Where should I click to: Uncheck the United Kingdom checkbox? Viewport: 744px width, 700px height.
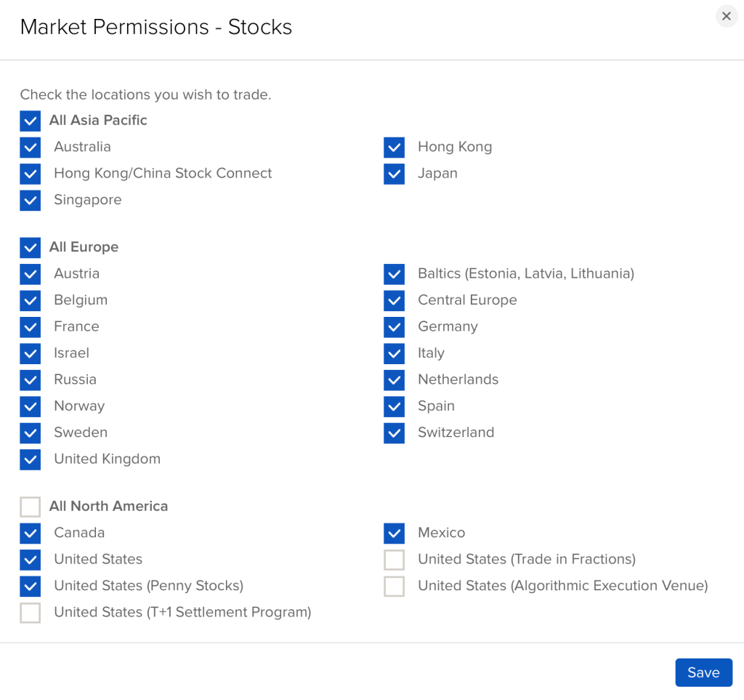tap(31, 459)
